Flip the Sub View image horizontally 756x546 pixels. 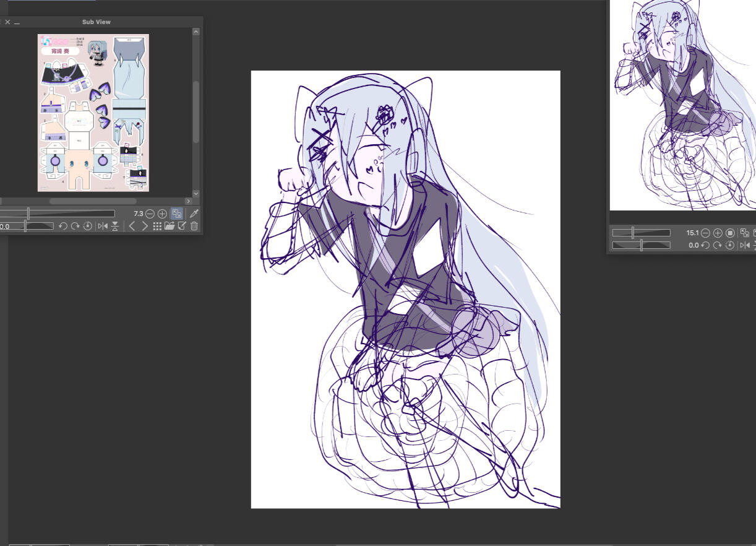click(103, 227)
